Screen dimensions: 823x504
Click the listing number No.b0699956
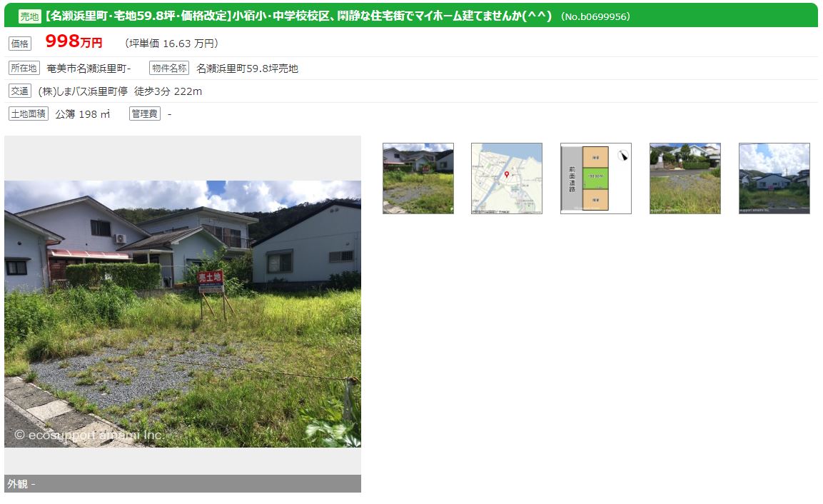595,17
